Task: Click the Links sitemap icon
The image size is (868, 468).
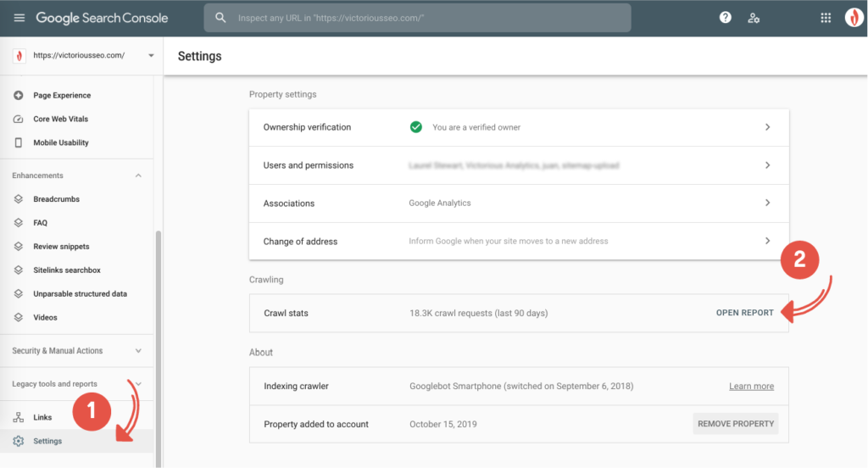Action: tap(19, 417)
